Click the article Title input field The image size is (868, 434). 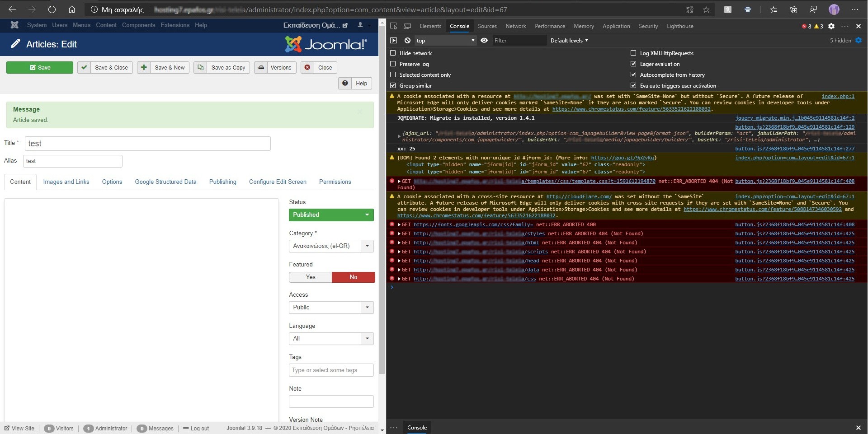click(x=147, y=144)
